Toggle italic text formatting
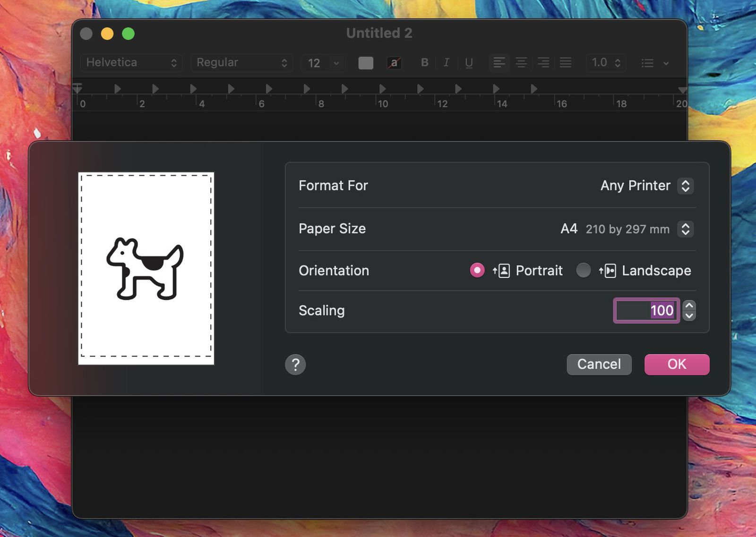Screen dimensions: 756x537 click(446, 62)
